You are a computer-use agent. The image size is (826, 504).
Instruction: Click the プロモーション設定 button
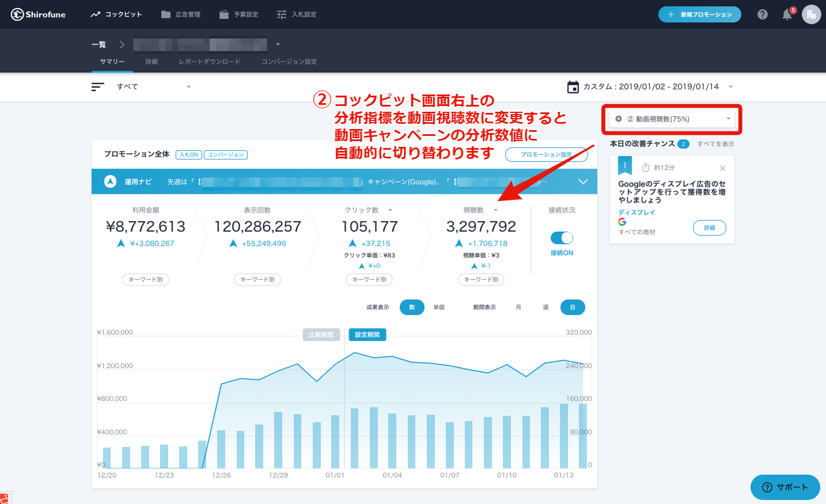coord(546,154)
